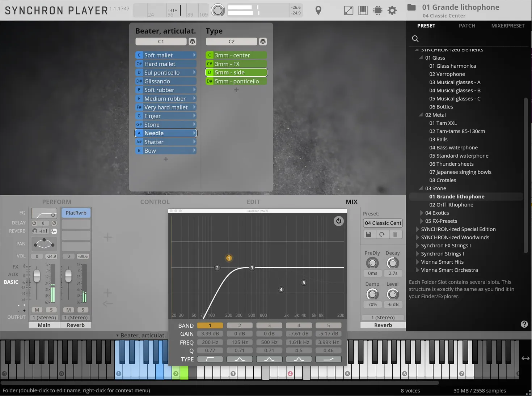532x396 pixels.
Task: Switch to the PATCH tab
Action: tap(467, 26)
